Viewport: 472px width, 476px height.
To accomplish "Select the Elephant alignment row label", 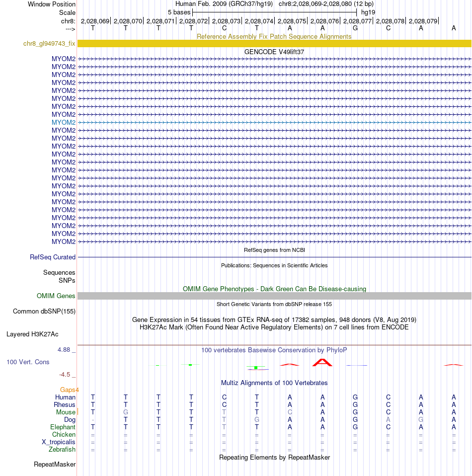I will pyautogui.click(x=63, y=427).
